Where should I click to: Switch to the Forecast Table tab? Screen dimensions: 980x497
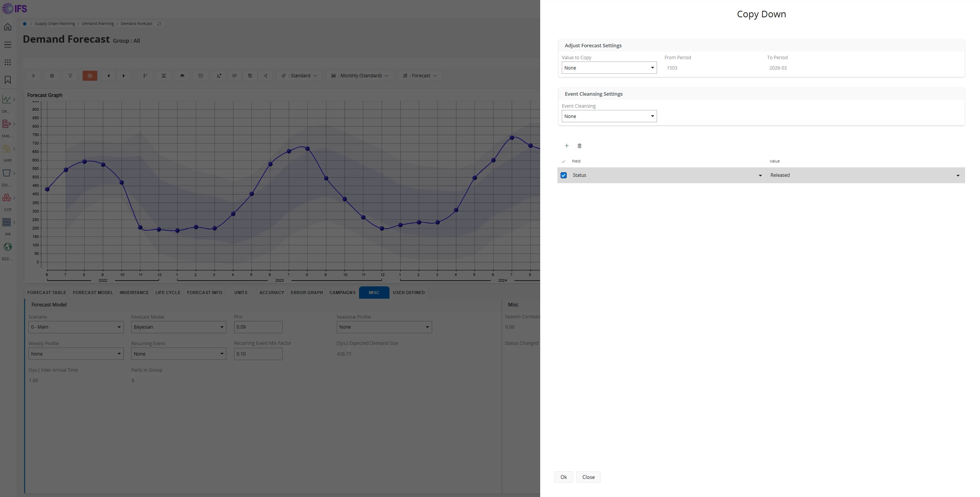tap(47, 293)
